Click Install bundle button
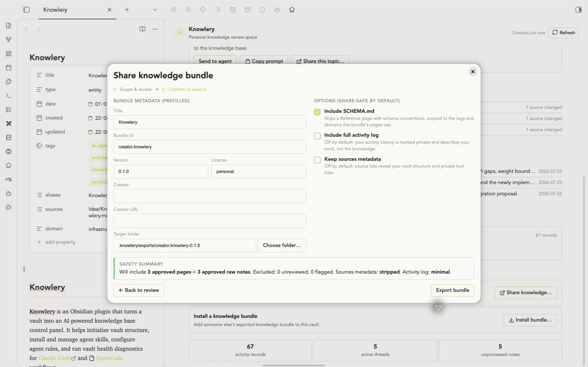 click(530, 320)
